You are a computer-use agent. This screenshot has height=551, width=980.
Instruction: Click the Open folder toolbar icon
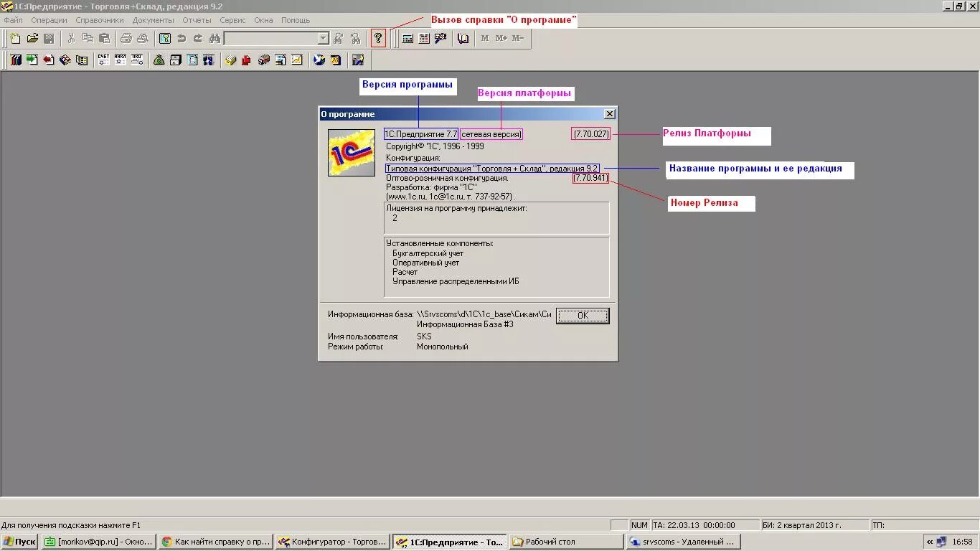point(32,39)
